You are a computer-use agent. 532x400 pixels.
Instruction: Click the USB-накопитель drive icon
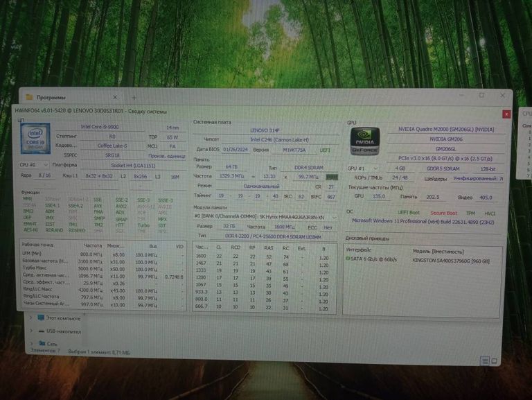tap(42, 331)
